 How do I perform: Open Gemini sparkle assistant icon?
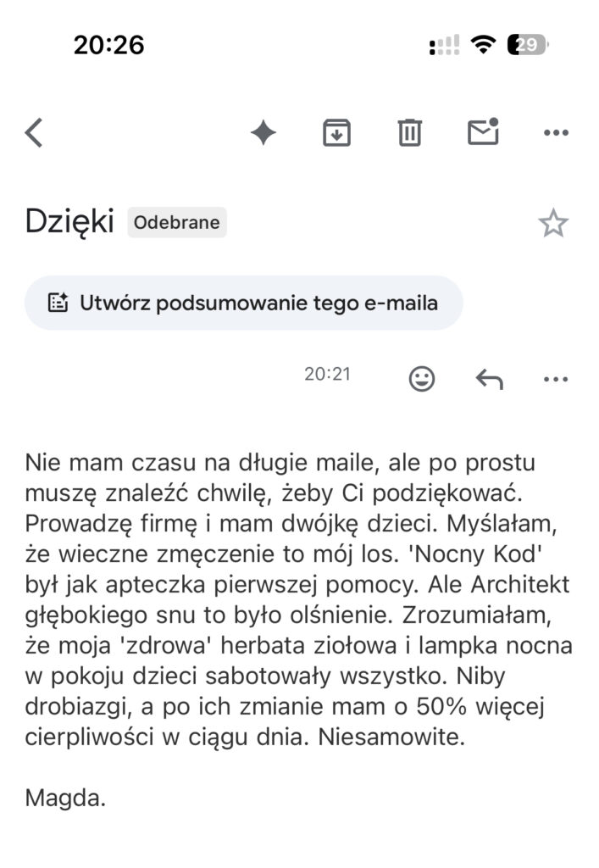pos(263,133)
